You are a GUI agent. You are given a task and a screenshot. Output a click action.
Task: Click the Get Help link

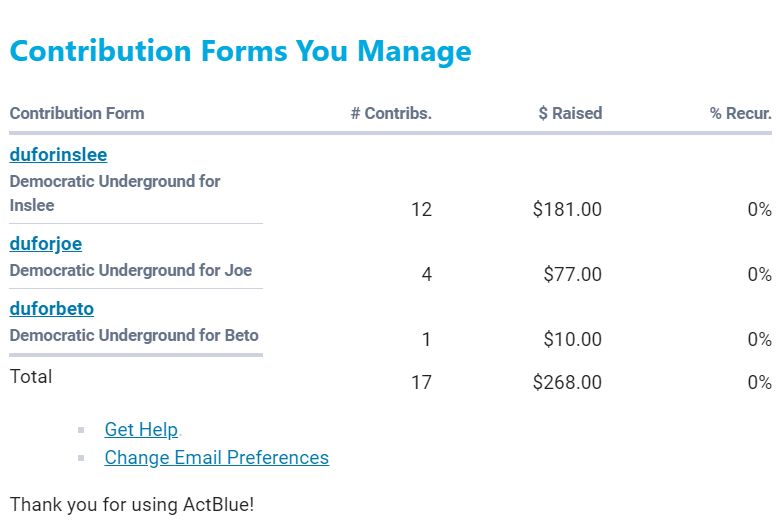pyautogui.click(x=141, y=430)
